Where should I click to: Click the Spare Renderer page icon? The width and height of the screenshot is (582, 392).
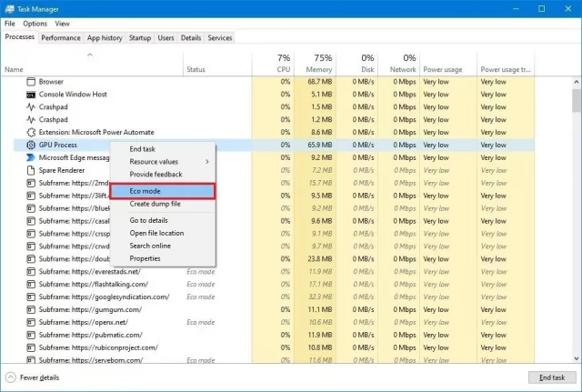point(31,170)
